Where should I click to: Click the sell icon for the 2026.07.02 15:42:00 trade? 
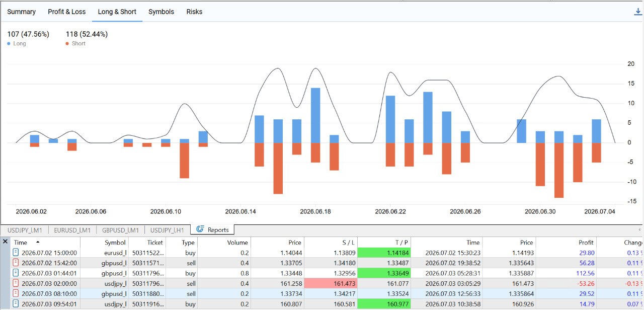(16, 263)
